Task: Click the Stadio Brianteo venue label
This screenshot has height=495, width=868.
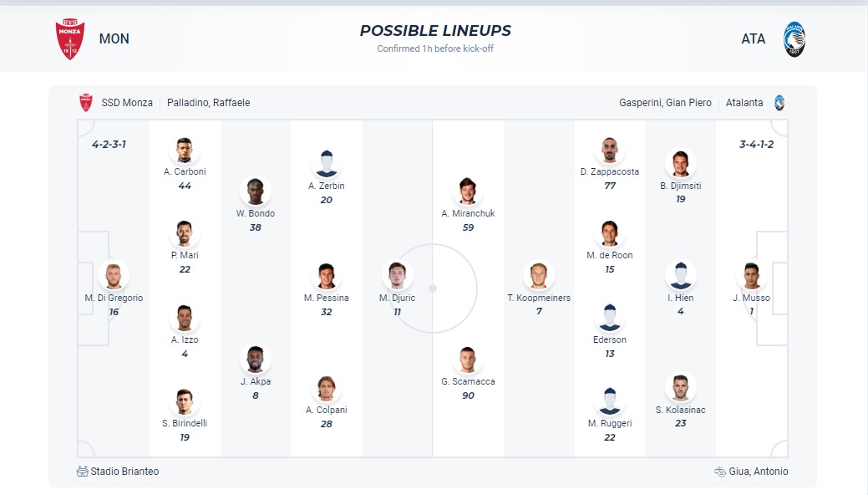Action: point(124,472)
